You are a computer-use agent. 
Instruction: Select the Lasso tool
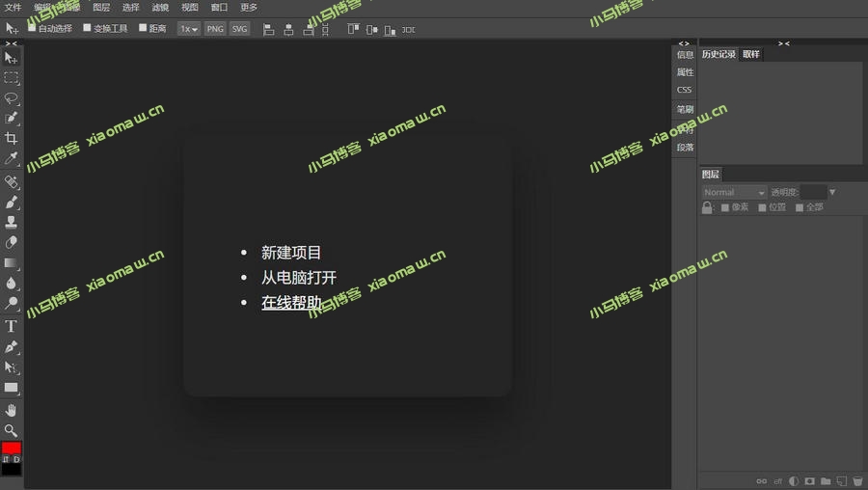click(x=11, y=98)
